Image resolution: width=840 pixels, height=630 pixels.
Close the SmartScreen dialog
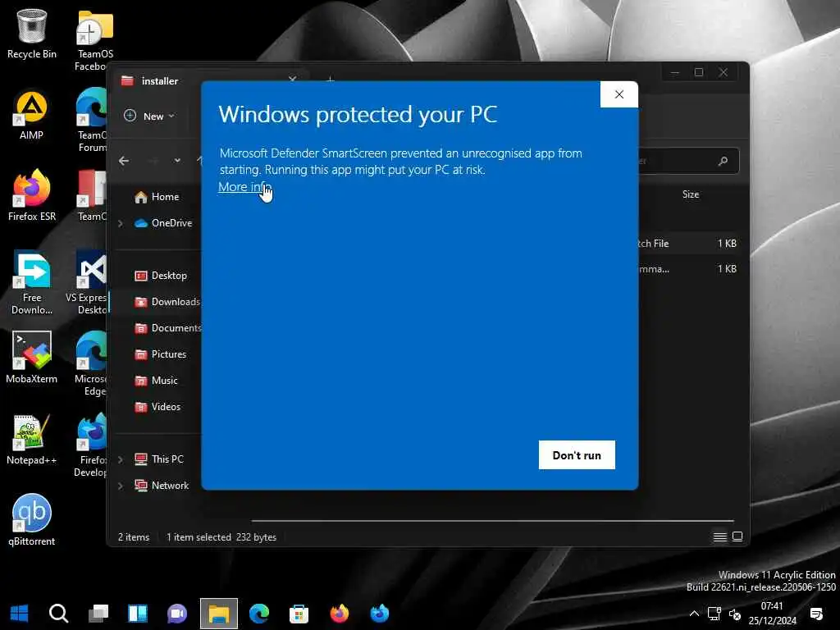pyautogui.click(x=619, y=94)
